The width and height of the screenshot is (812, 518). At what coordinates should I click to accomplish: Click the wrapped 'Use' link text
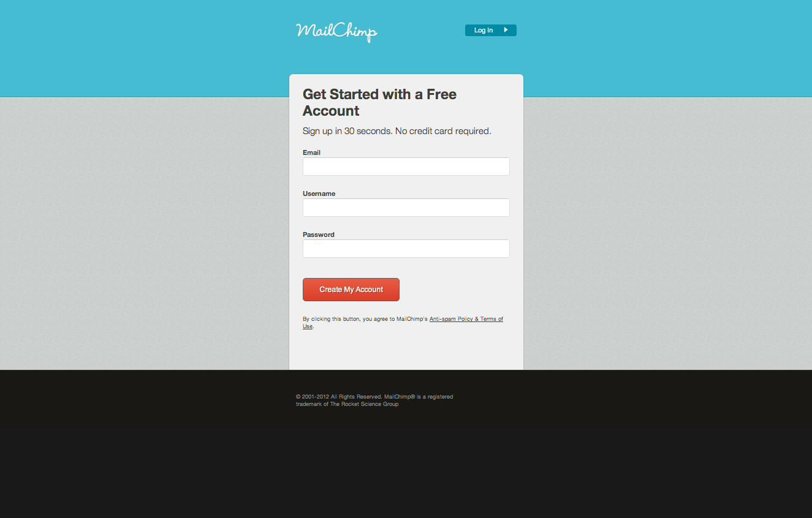(308, 326)
